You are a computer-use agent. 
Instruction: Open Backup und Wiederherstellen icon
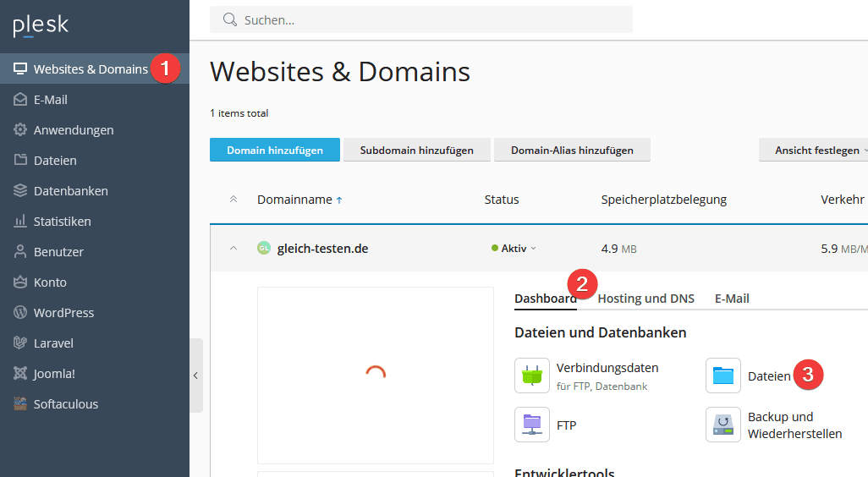point(723,425)
